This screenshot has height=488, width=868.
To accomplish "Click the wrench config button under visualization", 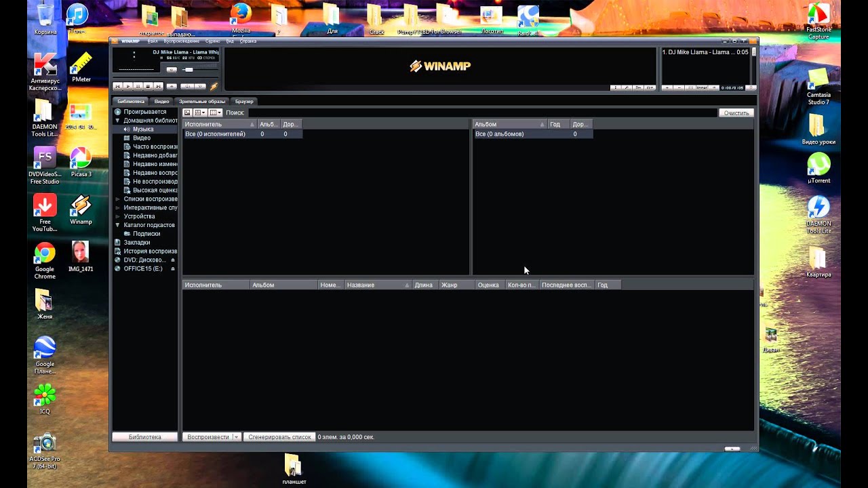I will pyautogui.click(x=627, y=87).
